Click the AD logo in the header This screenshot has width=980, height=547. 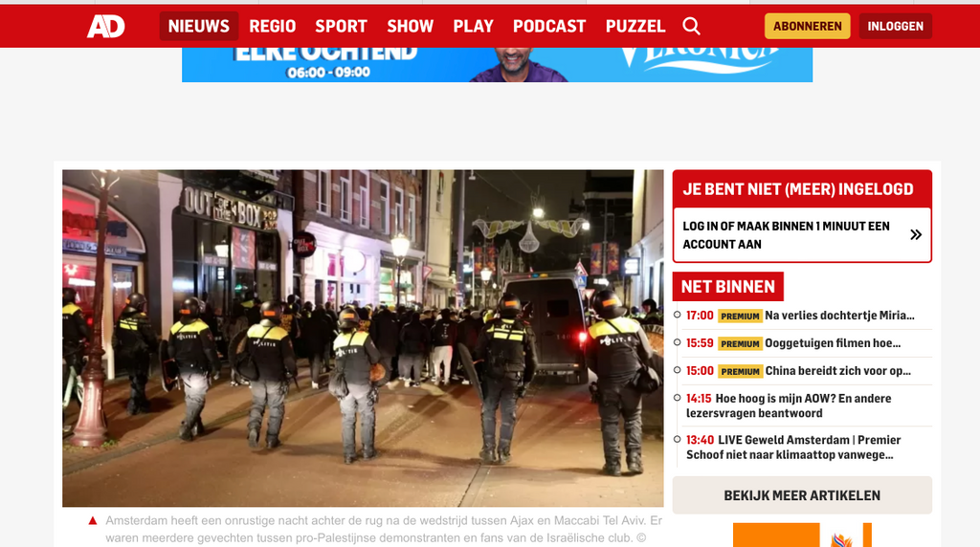click(105, 26)
